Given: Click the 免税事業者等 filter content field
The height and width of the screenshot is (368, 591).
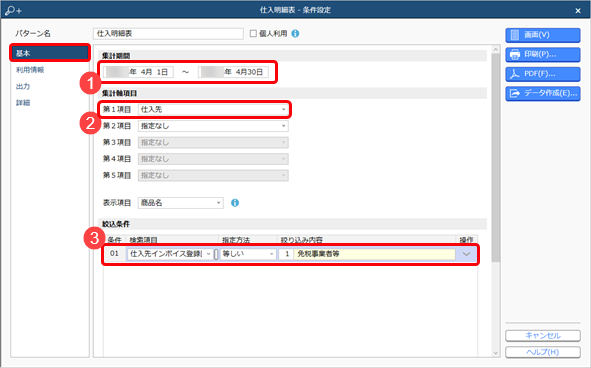Looking at the screenshot, I should tap(374, 254).
